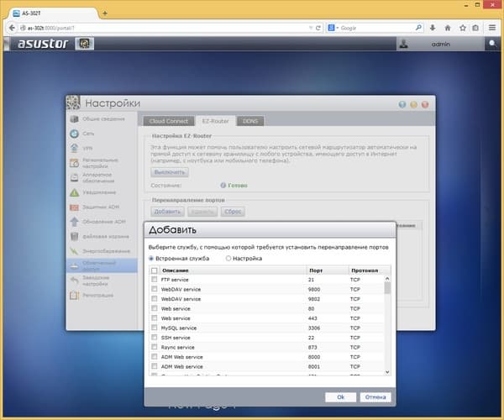
Task: Check FTP service port 21 checkbox
Action: click(155, 279)
